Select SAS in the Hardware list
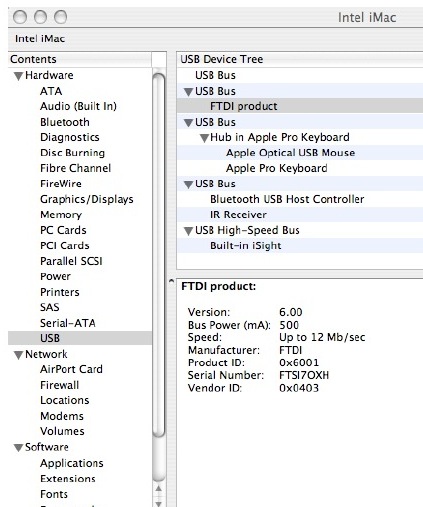The width and height of the screenshot is (423, 507). point(50,307)
